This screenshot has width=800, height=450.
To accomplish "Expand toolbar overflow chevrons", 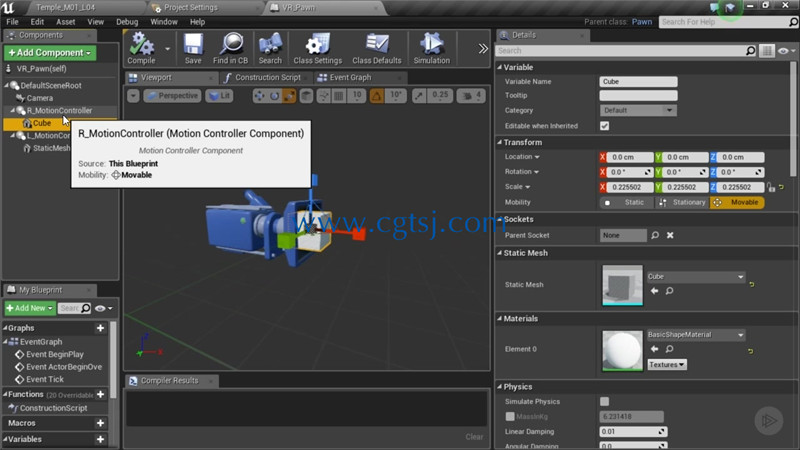I will (x=483, y=49).
